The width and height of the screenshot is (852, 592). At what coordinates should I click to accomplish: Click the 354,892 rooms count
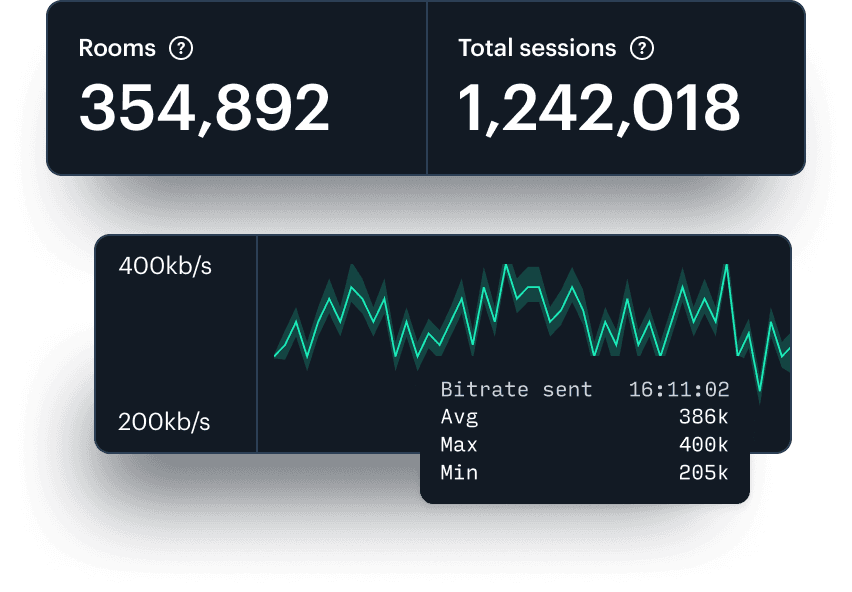[x=204, y=108]
